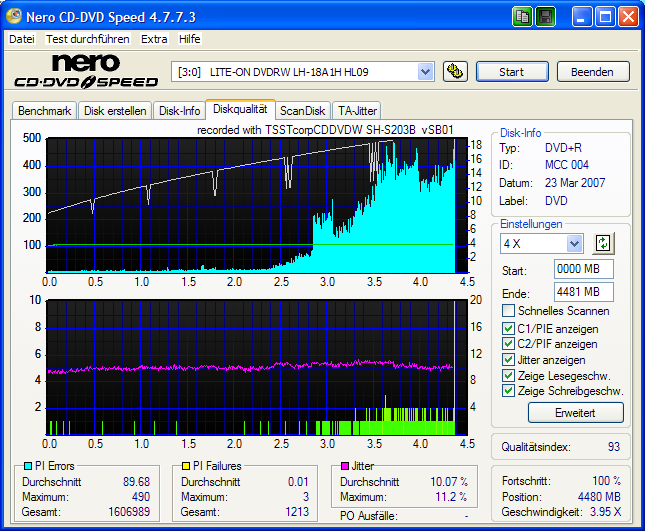Screen dimensions: 645x531
Task: Toggle Zeige Schreibgeschw. checkbox
Action: [x=508, y=391]
